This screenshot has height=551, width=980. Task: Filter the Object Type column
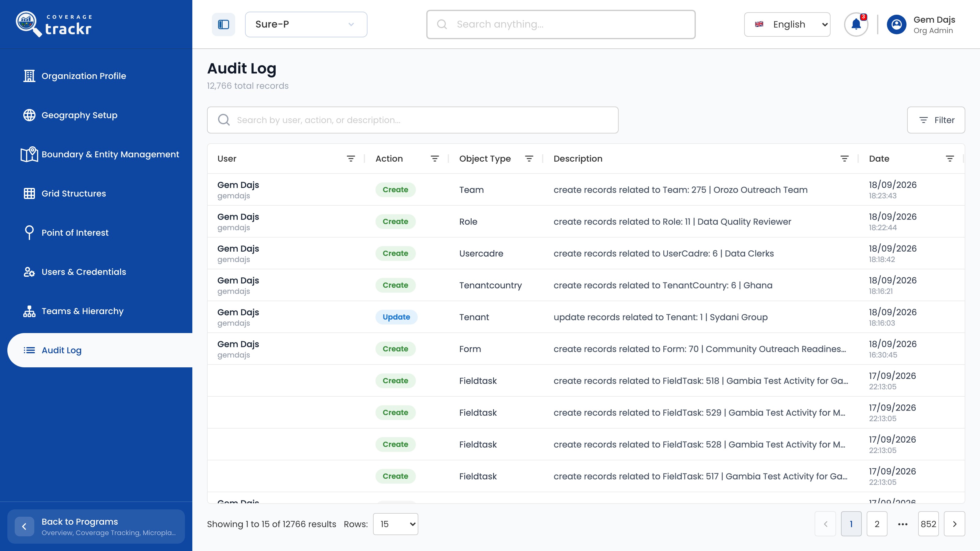(x=529, y=159)
